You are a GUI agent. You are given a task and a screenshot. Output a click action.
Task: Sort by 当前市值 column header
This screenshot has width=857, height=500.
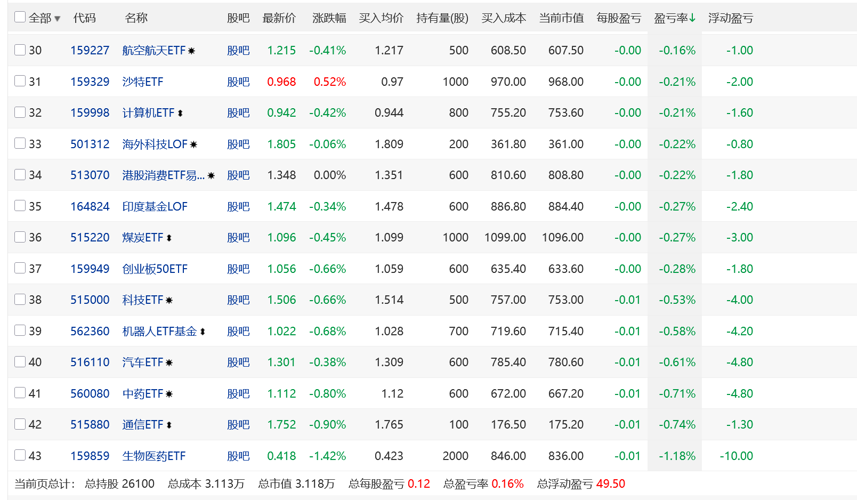coord(561,18)
